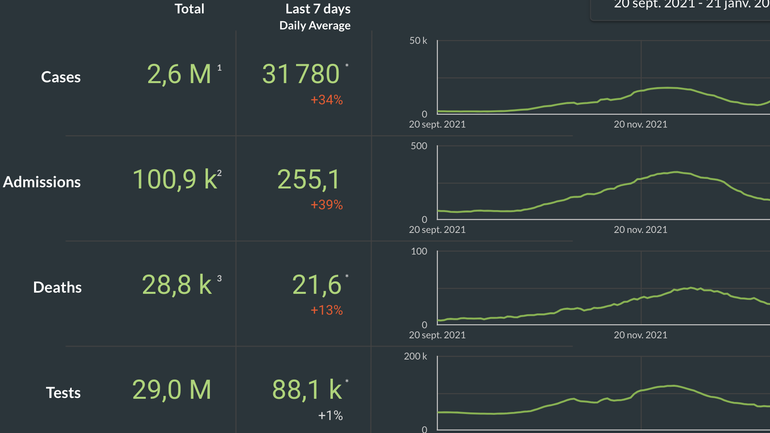Click the Admissions total footnote marker 2

[x=219, y=173]
